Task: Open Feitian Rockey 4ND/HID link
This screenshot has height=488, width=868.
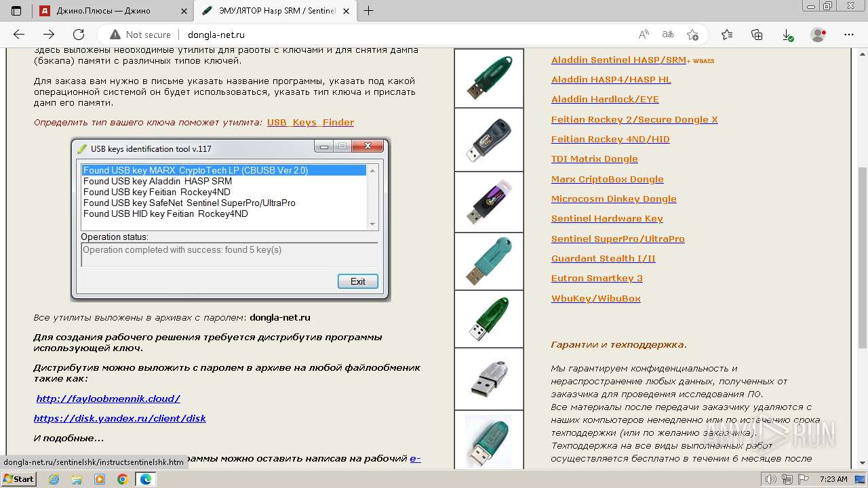Action: (x=610, y=139)
